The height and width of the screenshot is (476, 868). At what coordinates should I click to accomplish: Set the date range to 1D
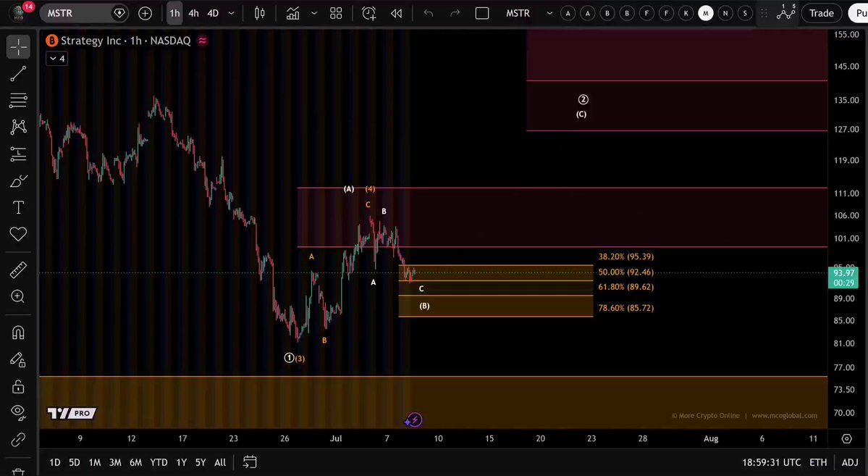[55, 462]
